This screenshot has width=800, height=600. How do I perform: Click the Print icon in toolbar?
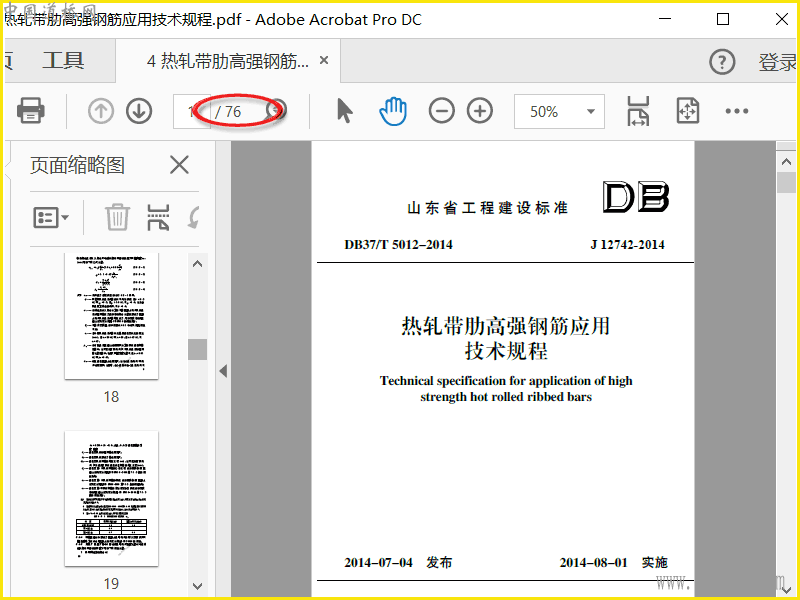(x=31, y=111)
